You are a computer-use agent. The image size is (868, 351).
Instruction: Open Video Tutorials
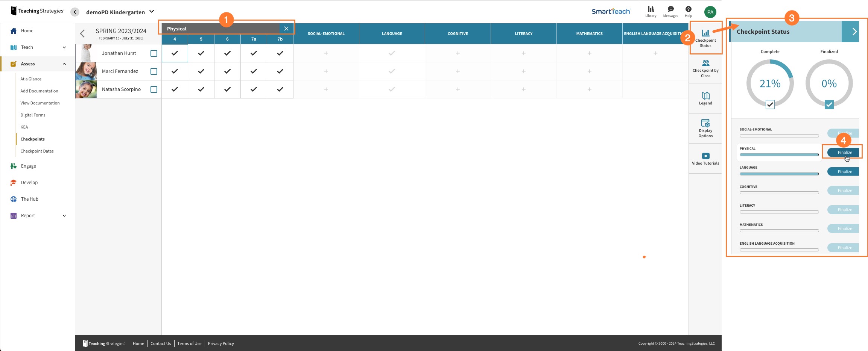pos(705,158)
